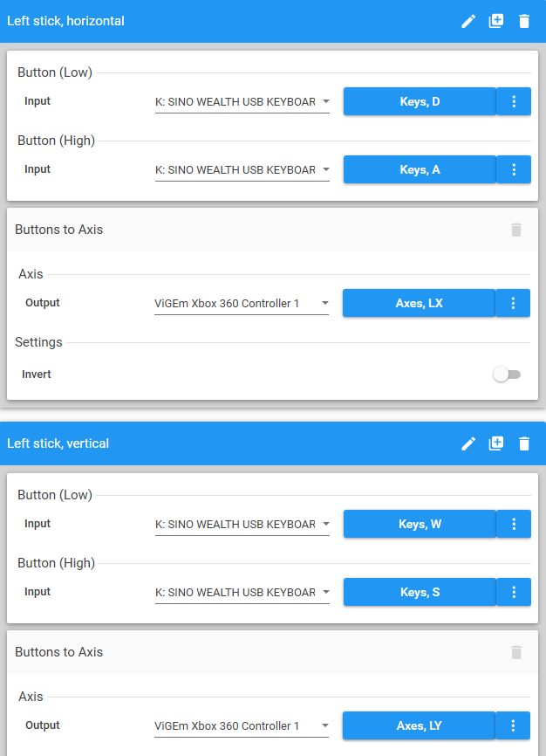Viewport: 546px width, 756px height.
Task: Edit the 'Left stick, vertical' mapping name
Action: [x=468, y=443]
